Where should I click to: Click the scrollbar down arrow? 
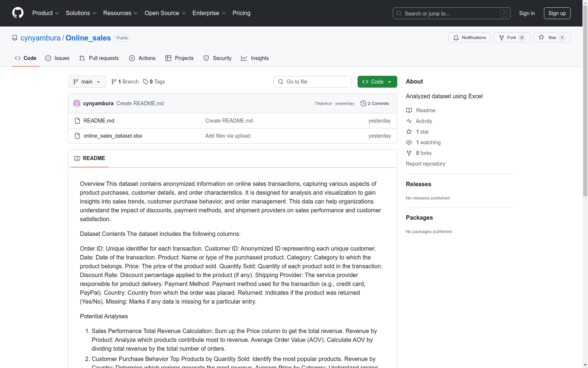pyautogui.click(x=585, y=365)
